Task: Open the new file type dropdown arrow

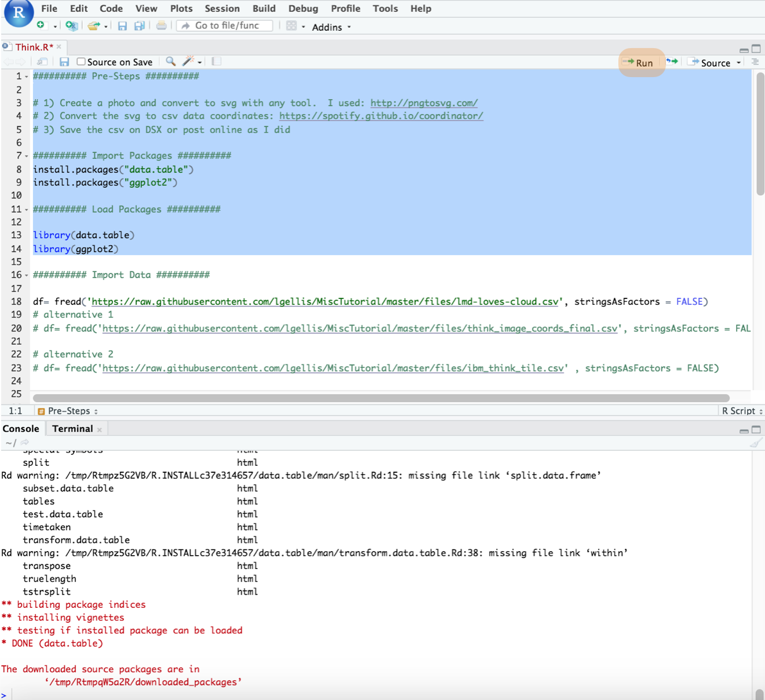Action: [x=55, y=27]
